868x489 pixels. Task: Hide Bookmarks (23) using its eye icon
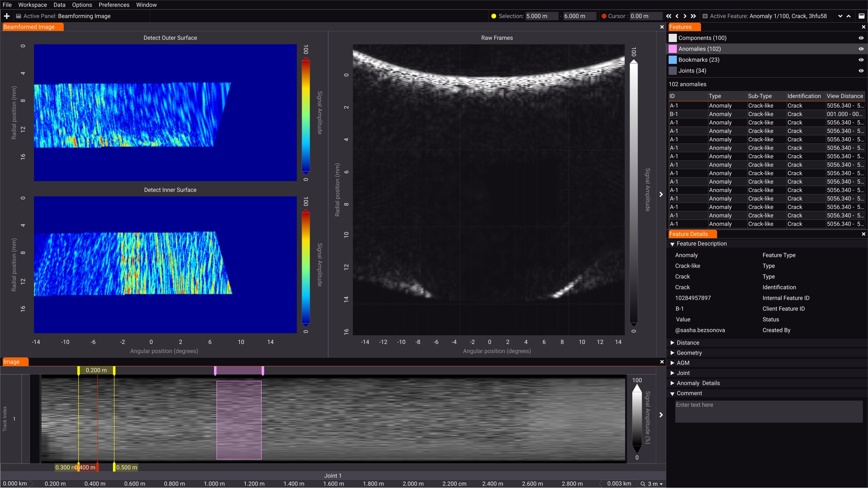861,60
